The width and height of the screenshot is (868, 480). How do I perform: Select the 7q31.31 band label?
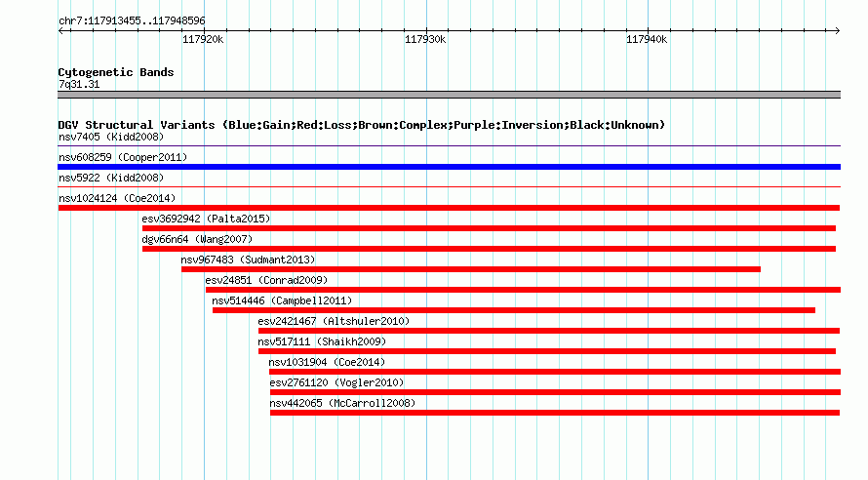point(79,85)
